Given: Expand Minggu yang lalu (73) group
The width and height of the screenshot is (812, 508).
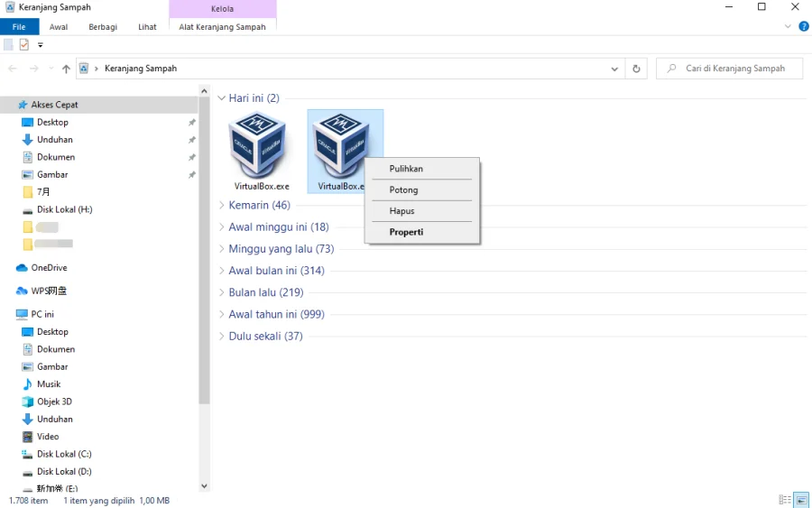Looking at the screenshot, I should (222, 248).
